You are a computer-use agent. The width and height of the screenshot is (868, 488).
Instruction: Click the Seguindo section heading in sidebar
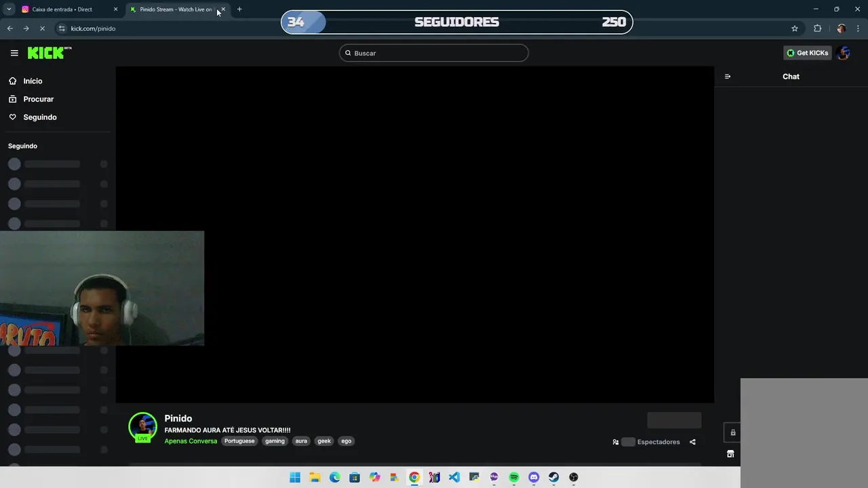(x=22, y=146)
